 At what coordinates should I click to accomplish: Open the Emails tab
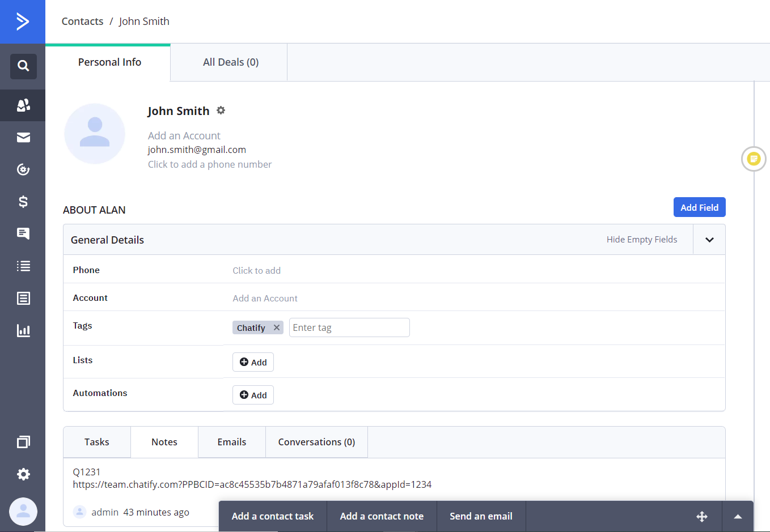[x=232, y=442]
